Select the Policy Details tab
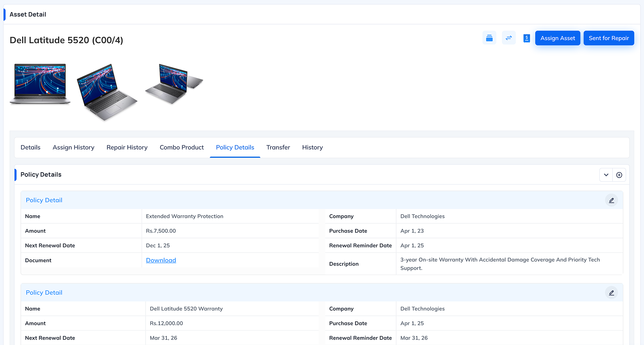The image size is (644, 345). coord(235,148)
